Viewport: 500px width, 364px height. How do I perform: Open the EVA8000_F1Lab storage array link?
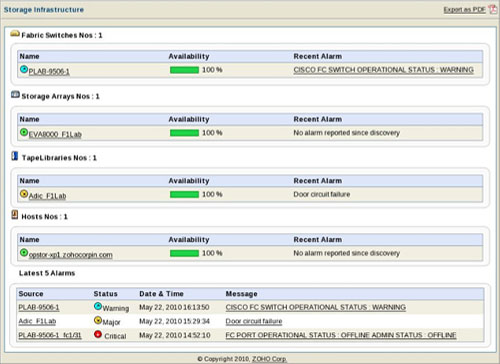pos(55,134)
